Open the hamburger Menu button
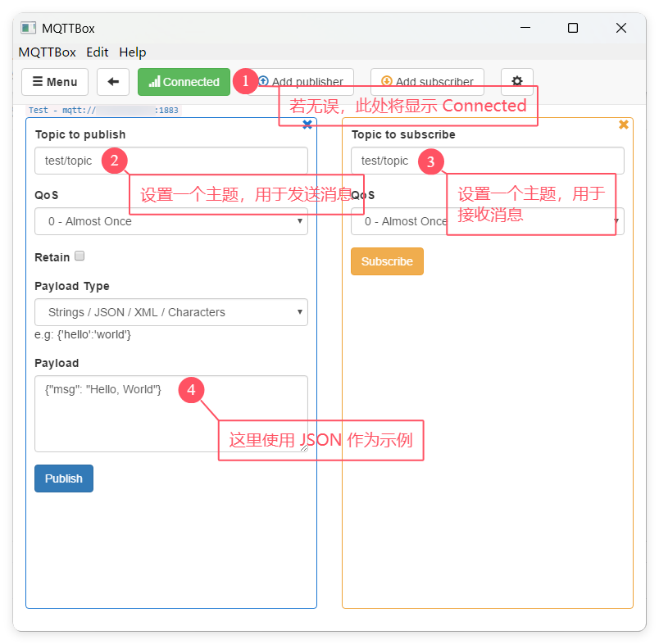Screen dimensions: 659x644 [55, 82]
